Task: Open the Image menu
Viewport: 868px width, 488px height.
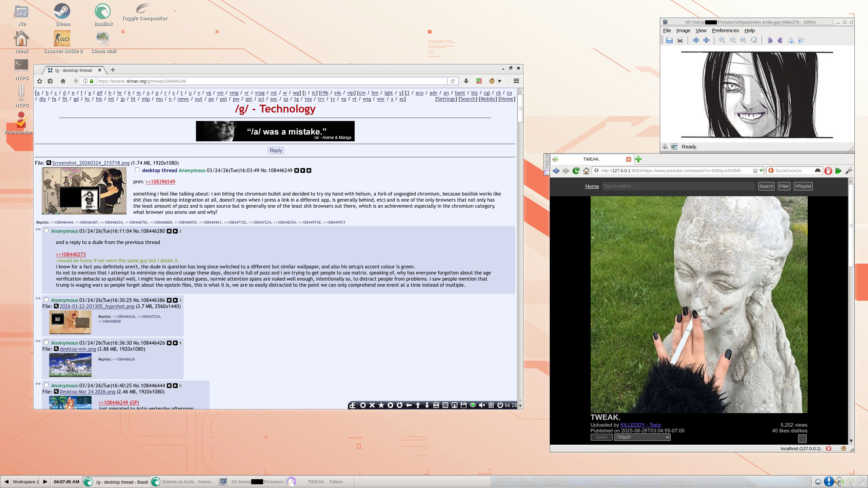Action: pos(683,30)
